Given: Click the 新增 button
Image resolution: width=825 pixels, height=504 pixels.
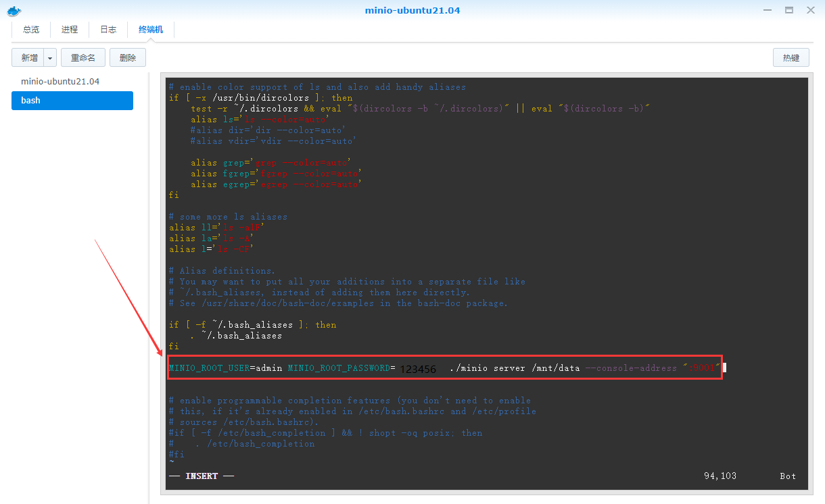Looking at the screenshot, I should 28,58.
